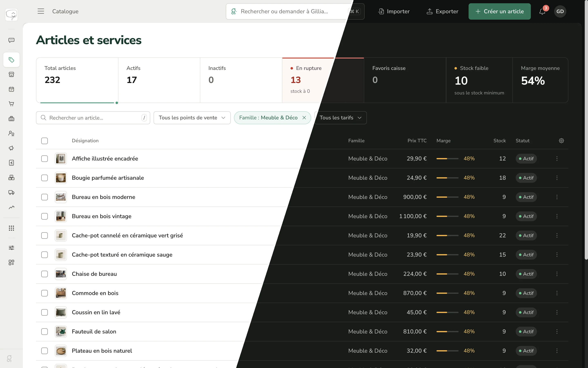588x368 pixels.
Task: Click the Rechercher un article search field
Action: click(x=93, y=118)
